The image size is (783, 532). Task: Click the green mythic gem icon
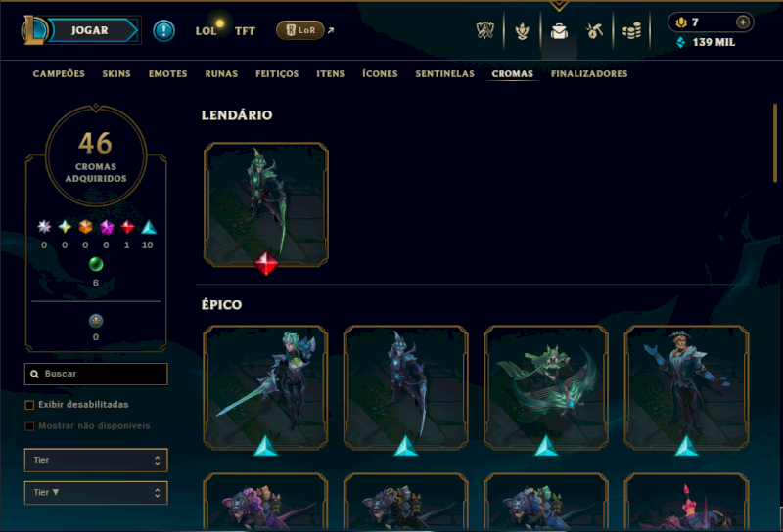[96, 264]
